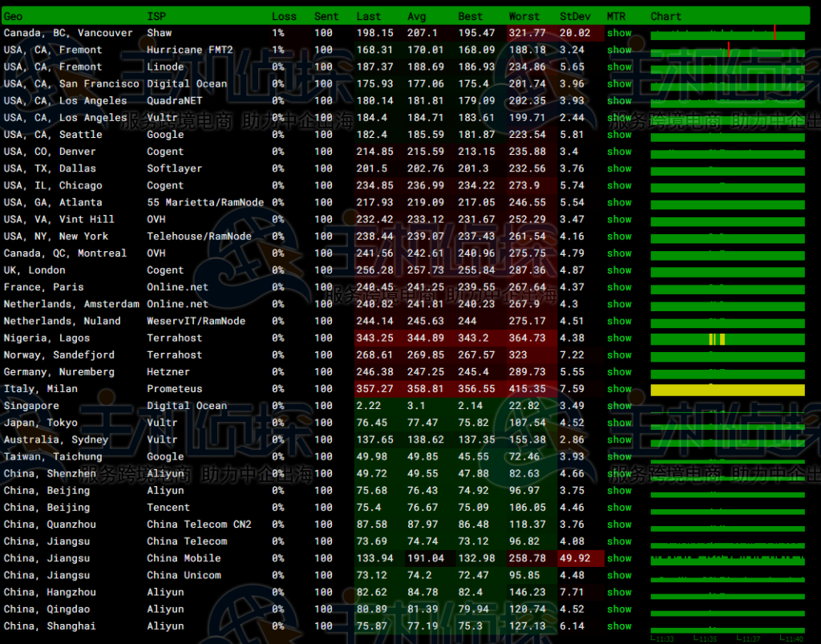Select the Worst column header
Image resolution: width=821 pixels, height=644 pixels.
[x=524, y=16]
